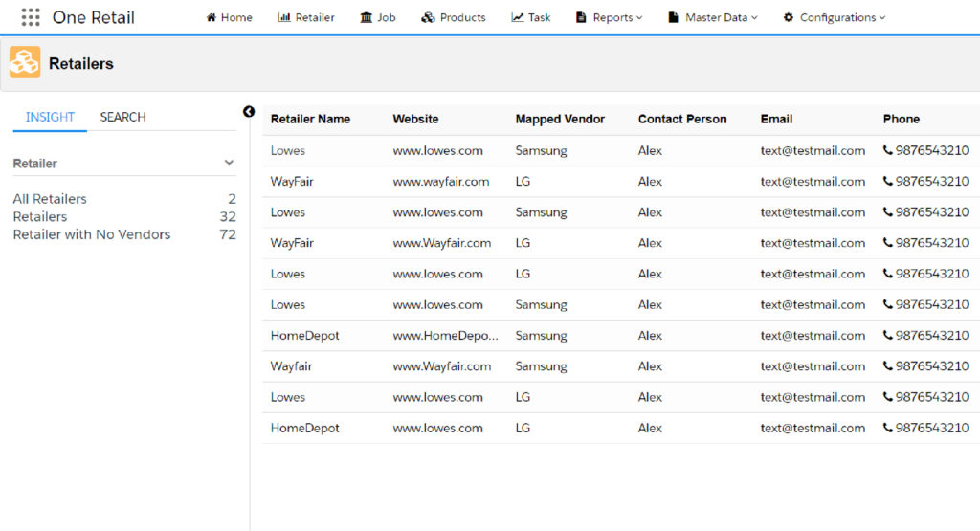Click the Products cubes icon
Screen dimensions: 980x531
[x=428, y=17]
